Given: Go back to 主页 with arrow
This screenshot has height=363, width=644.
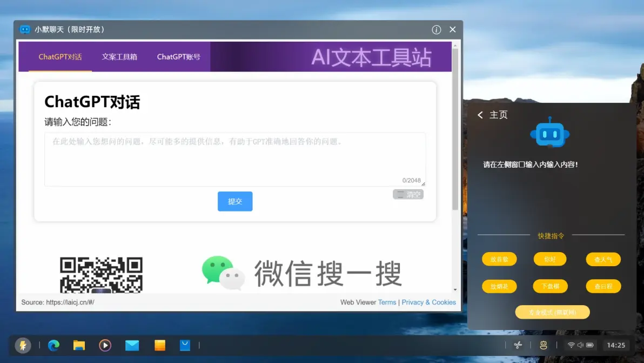Looking at the screenshot, I should (x=480, y=115).
